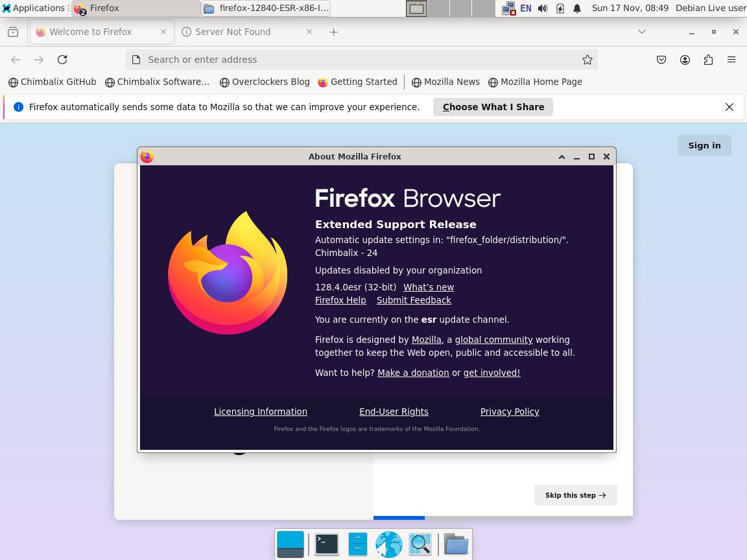Open the Privacy Policy link
Screen dimensions: 747x560
509,412
